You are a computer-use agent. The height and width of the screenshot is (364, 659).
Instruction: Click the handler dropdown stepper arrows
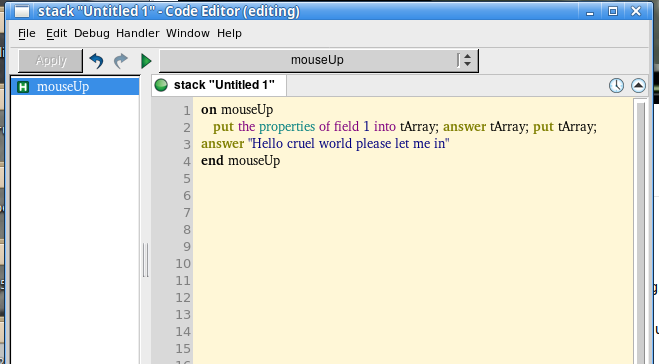[x=467, y=60]
